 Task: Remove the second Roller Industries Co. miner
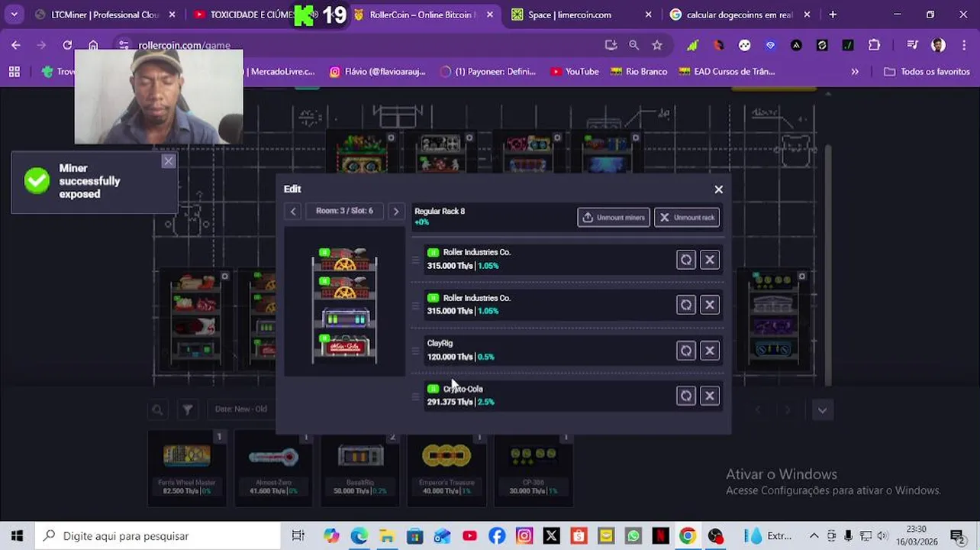coord(710,305)
